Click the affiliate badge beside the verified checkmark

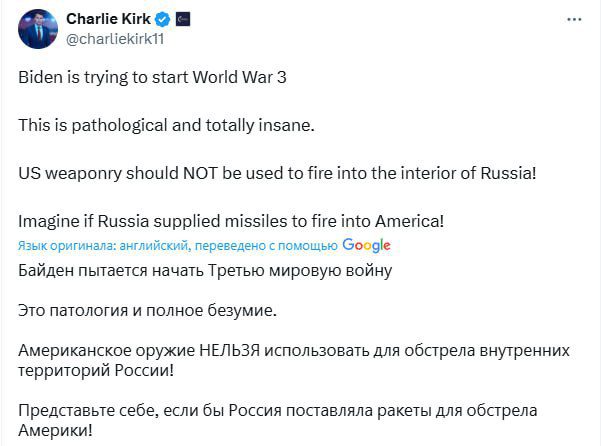(x=182, y=18)
